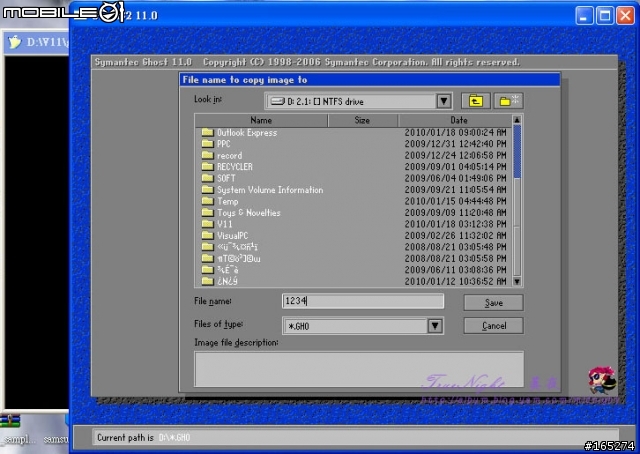640x454 pixels.
Task: Open the Files of type dropdown
Action: (435, 326)
